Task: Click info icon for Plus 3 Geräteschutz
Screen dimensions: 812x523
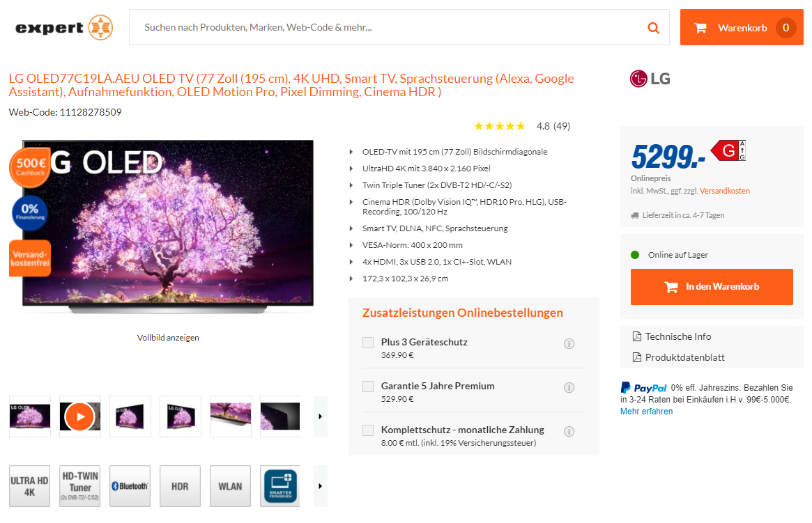Action: [x=569, y=343]
